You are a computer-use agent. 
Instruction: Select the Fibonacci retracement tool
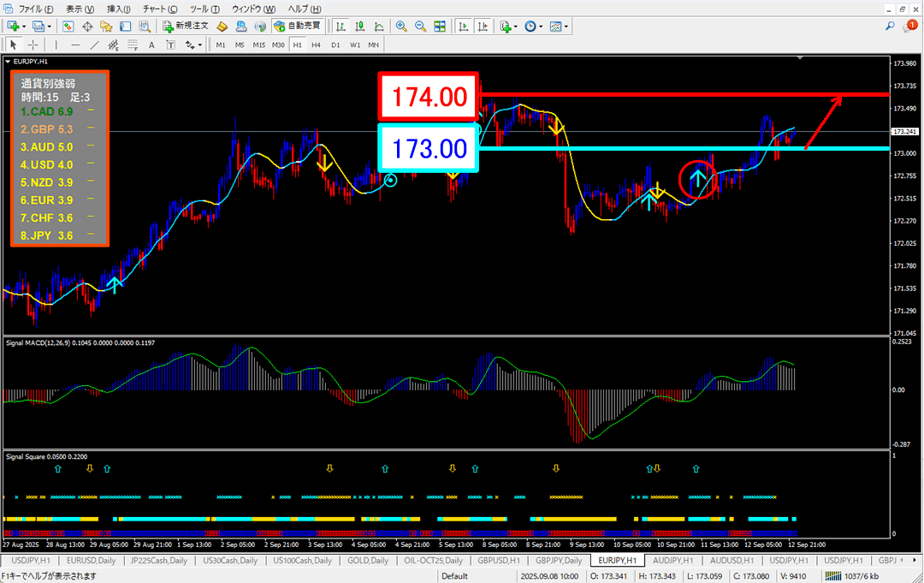point(133,45)
